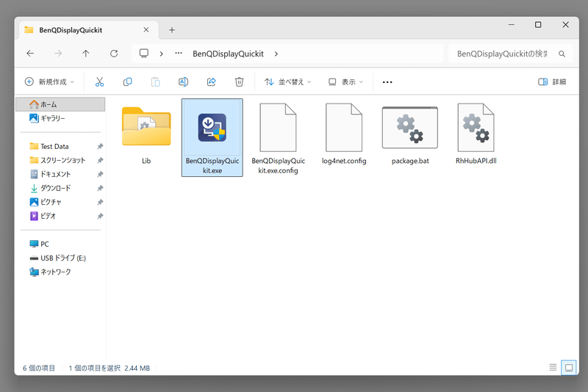The height and width of the screenshot is (392, 588).
Task: Click the BenQDisplayQuickit search box
Action: click(x=502, y=54)
